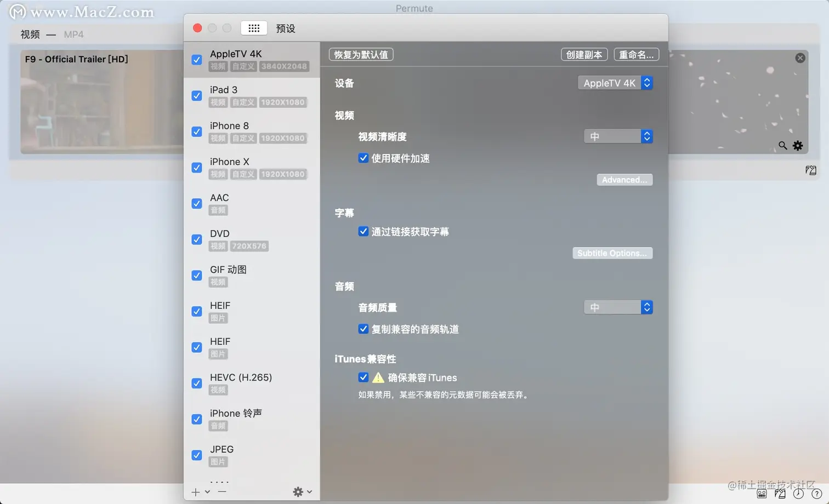Click the F9 - Official Trailer video thumbnail

pyautogui.click(x=102, y=102)
